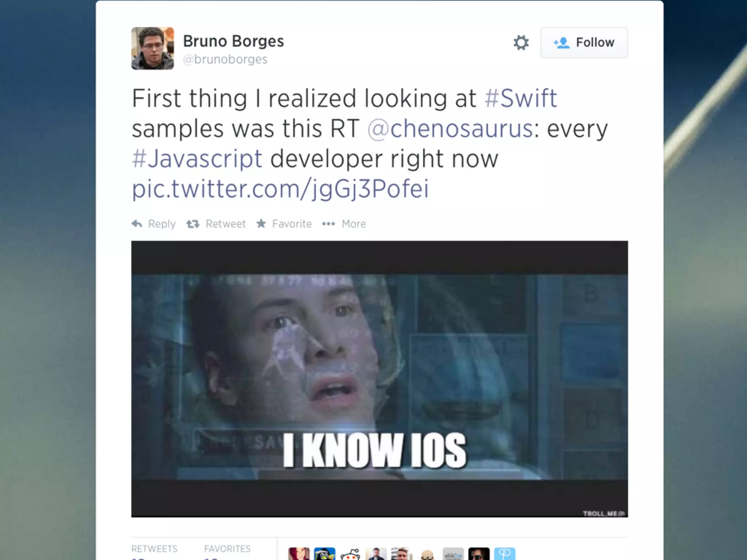Open the More ellipsis menu
This screenshot has width=747, height=560.
pos(329,224)
